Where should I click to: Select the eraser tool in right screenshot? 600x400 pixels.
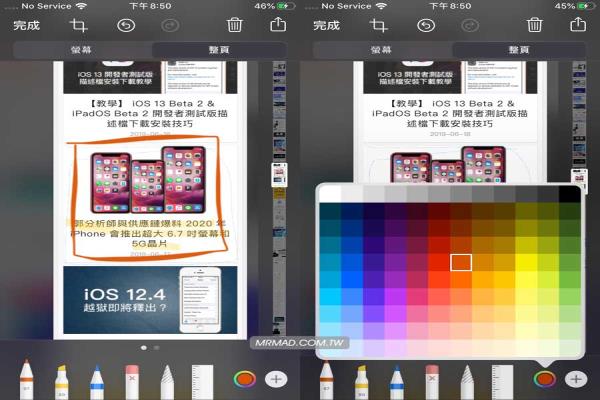point(432,382)
